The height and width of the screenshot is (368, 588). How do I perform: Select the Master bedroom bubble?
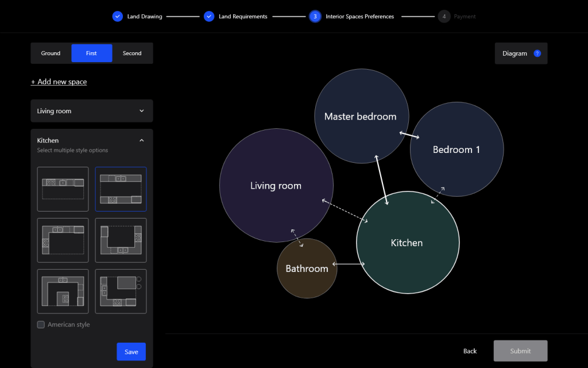(x=360, y=116)
